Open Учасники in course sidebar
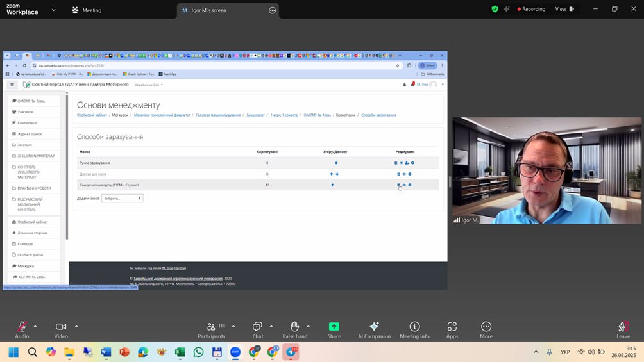The height and width of the screenshot is (362, 644). point(25,112)
